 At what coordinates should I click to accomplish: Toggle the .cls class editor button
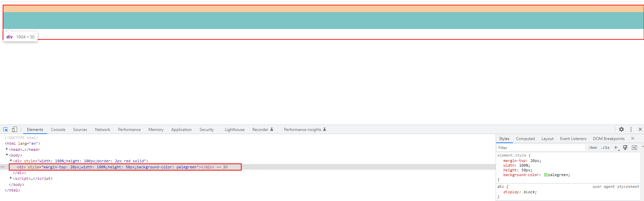pyautogui.click(x=605, y=148)
